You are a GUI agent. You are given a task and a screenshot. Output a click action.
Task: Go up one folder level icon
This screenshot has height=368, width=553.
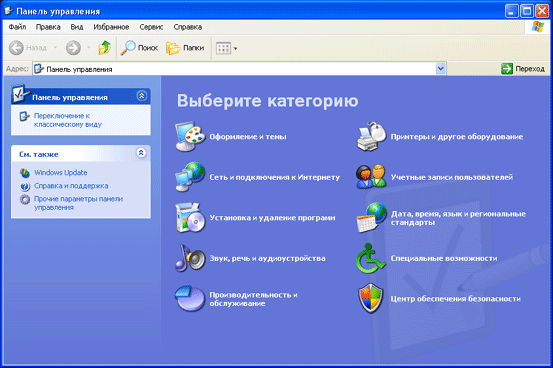point(104,48)
